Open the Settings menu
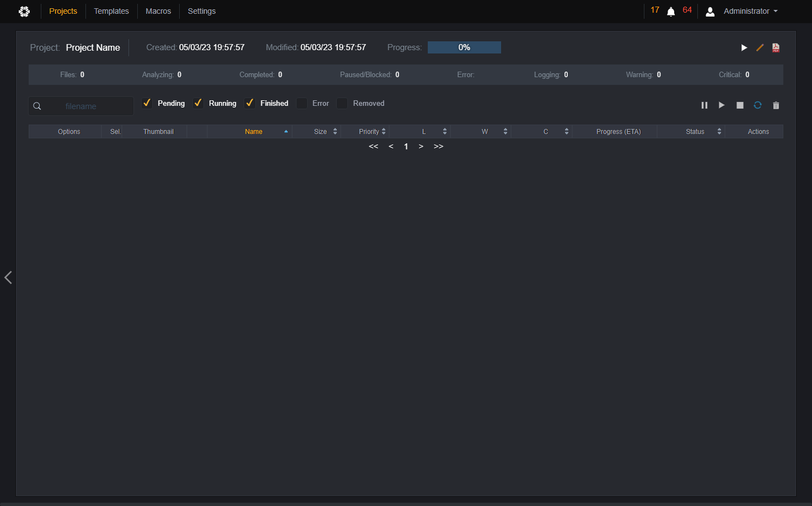 click(202, 11)
